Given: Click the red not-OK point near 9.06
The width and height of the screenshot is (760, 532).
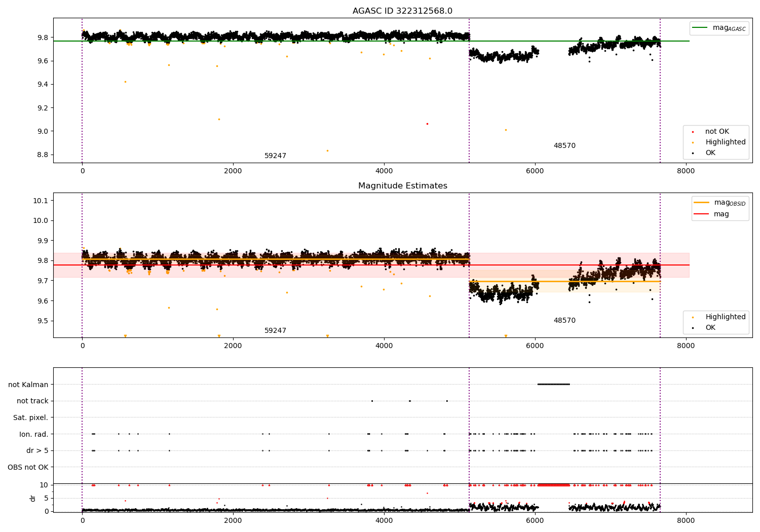Looking at the screenshot, I should coord(427,124).
